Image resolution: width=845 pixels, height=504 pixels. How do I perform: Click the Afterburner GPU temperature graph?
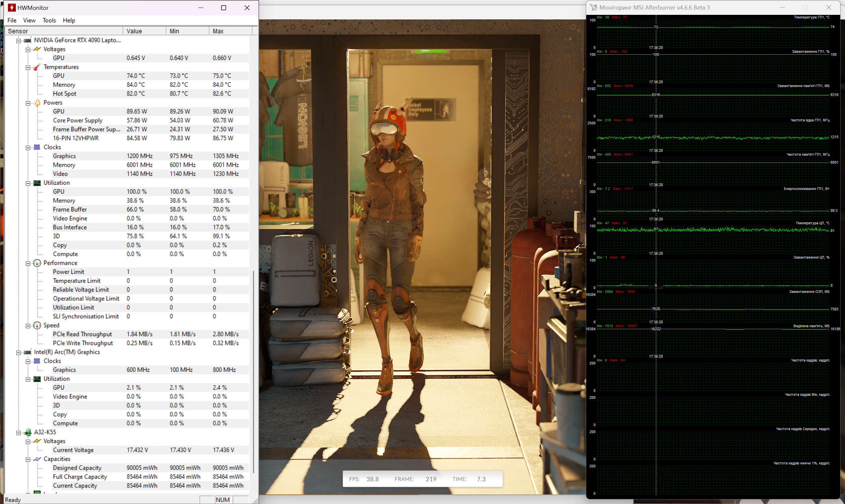(713, 34)
